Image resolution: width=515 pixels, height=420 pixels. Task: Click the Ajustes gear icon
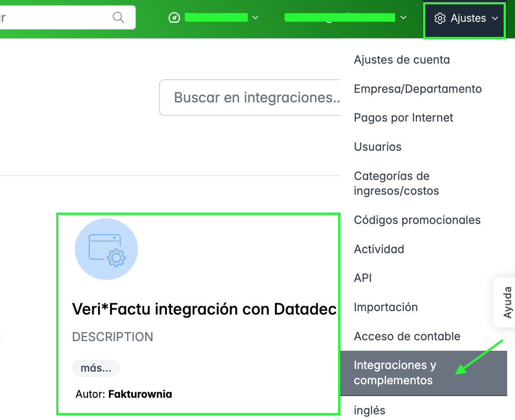click(x=440, y=18)
